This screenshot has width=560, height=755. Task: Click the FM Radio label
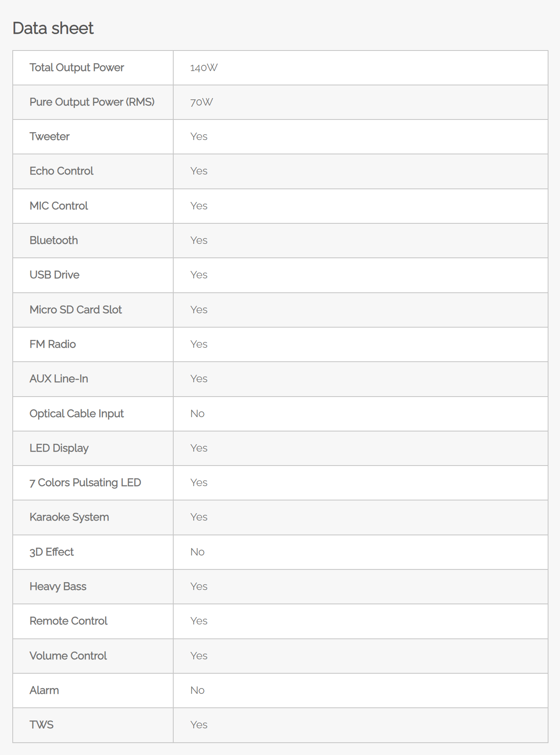coord(53,344)
